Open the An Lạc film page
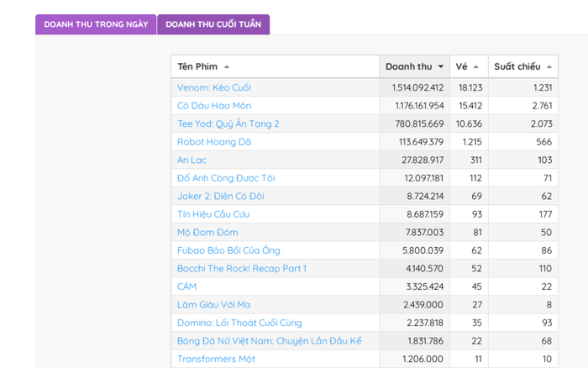588x368 pixels. (x=192, y=160)
